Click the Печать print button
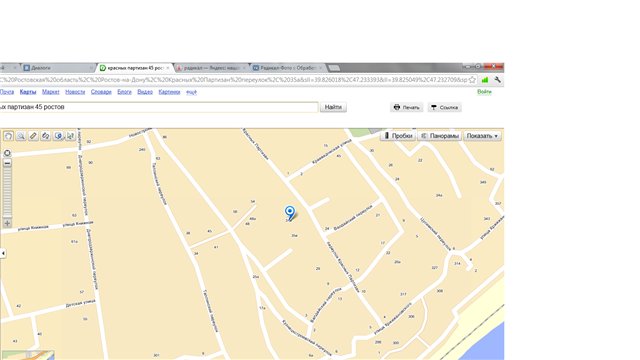This screenshot has width=640, height=360. coord(407,107)
